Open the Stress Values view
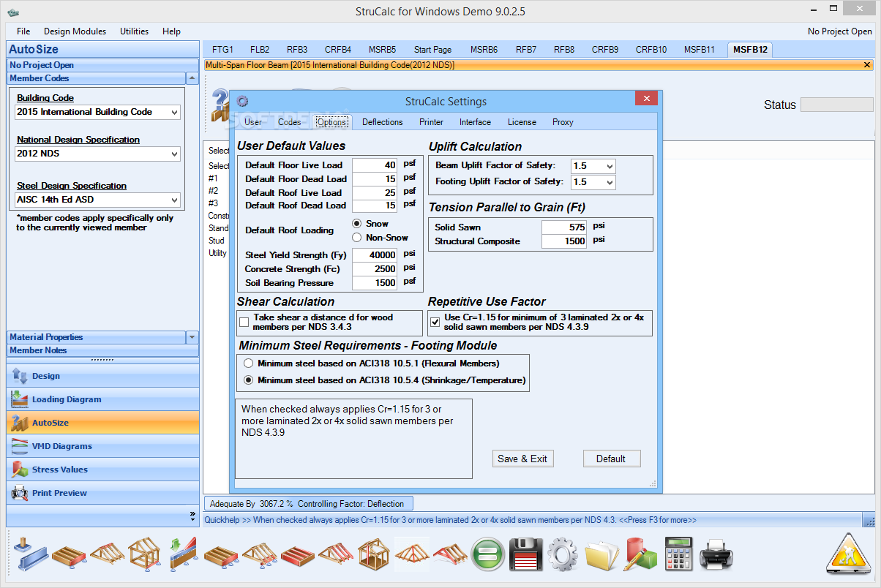 click(102, 470)
